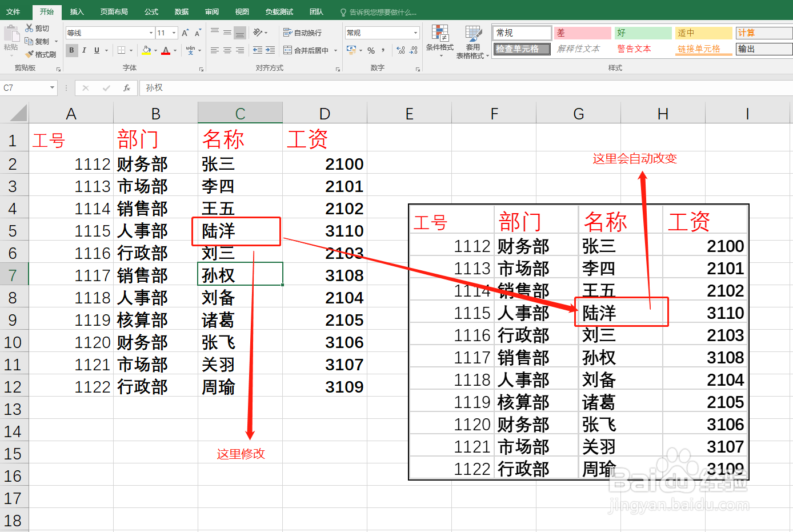The width and height of the screenshot is (793, 532).
Task: Click the Percent Style (%) icon
Action: point(371,51)
